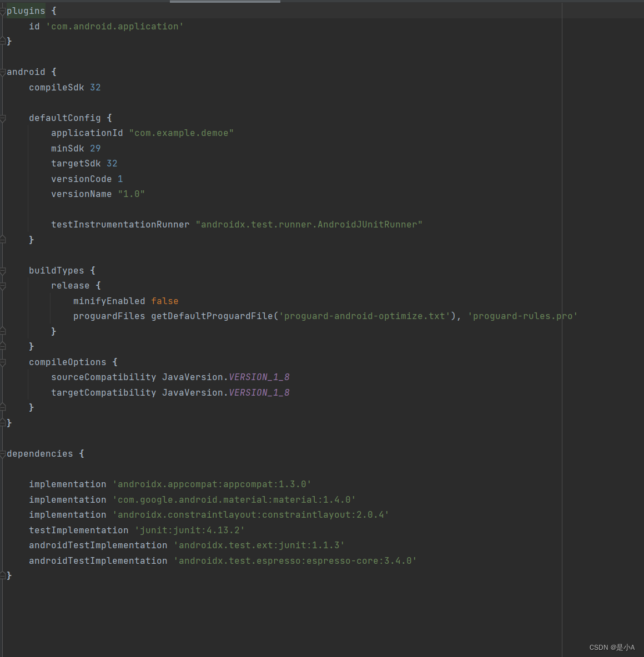This screenshot has width=644, height=657.
Task: Click the proguardFiles keyword
Action: [x=109, y=316]
